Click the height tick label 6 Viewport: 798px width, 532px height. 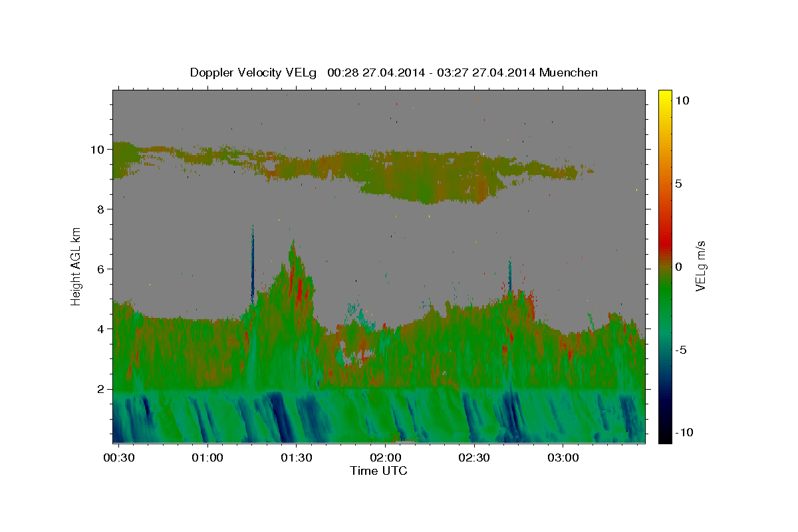click(x=102, y=269)
